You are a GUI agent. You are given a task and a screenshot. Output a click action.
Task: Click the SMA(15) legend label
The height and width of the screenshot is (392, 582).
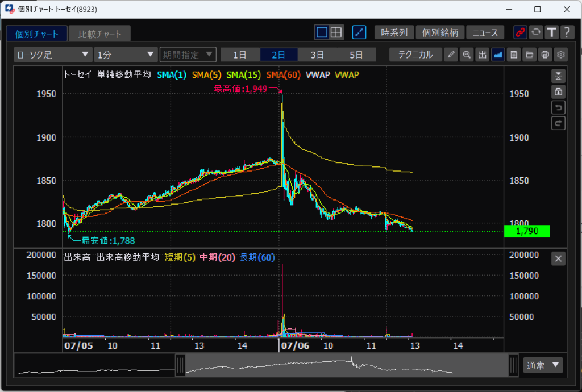(x=243, y=75)
